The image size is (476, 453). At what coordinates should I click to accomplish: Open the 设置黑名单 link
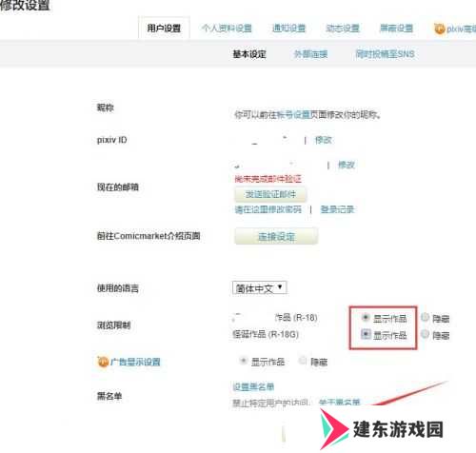(253, 387)
